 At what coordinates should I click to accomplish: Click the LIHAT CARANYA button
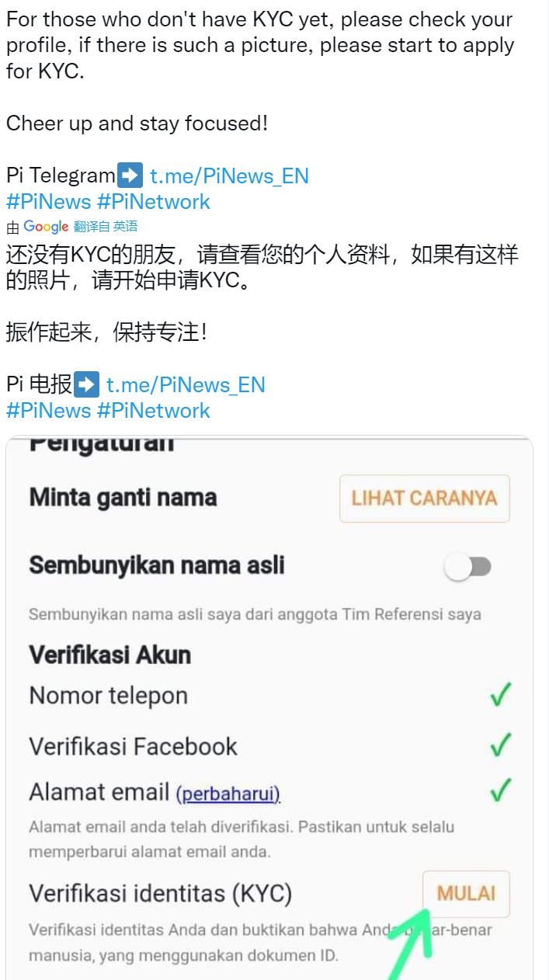[425, 499]
